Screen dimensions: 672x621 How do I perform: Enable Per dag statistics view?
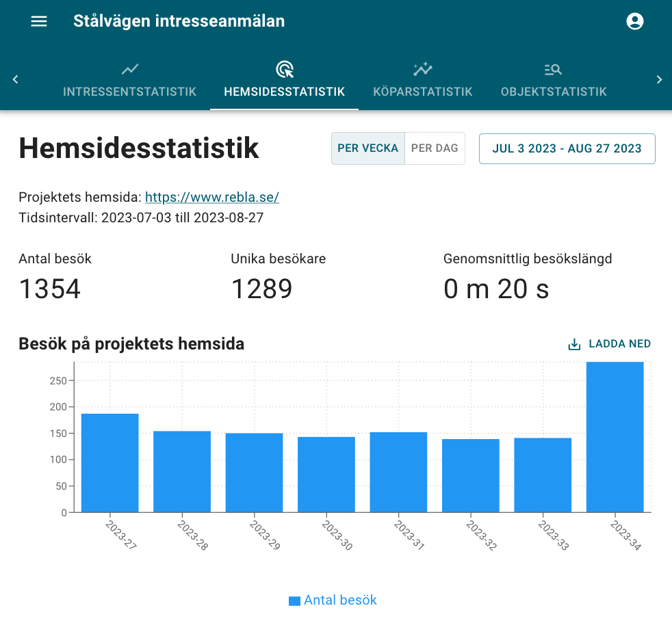[x=434, y=148]
